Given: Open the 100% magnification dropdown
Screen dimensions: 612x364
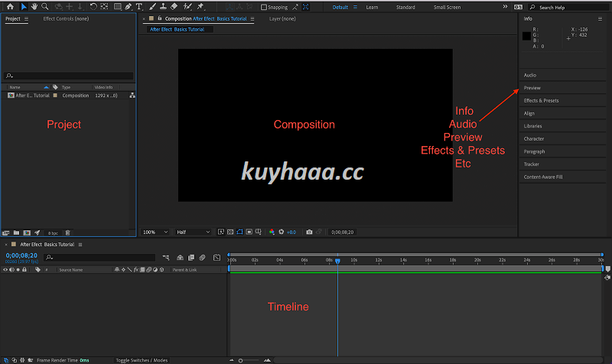Looking at the screenshot, I should (x=155, y=232).
